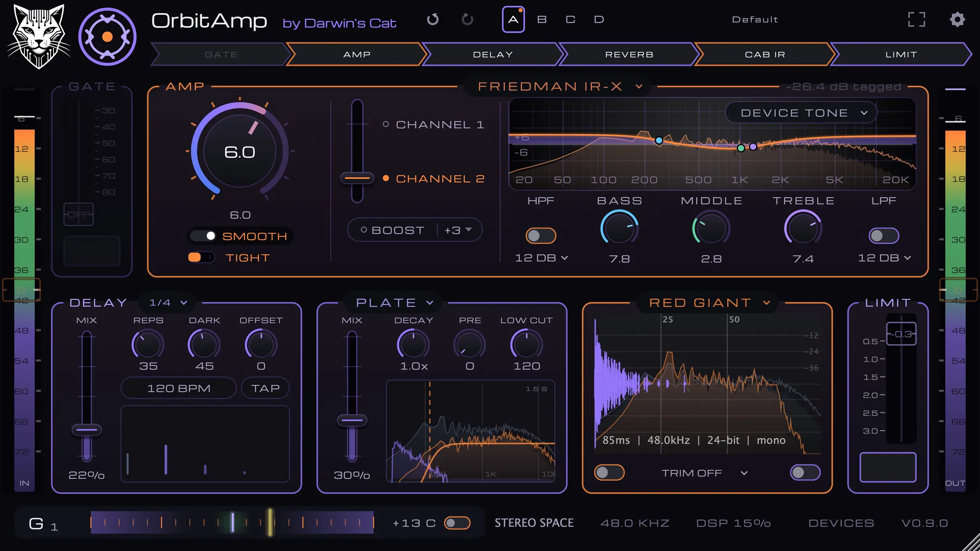The width and height of the screenshot is (980, 551).
Task: Toggle the SMOOTH switch
Action: pos(203,236)
